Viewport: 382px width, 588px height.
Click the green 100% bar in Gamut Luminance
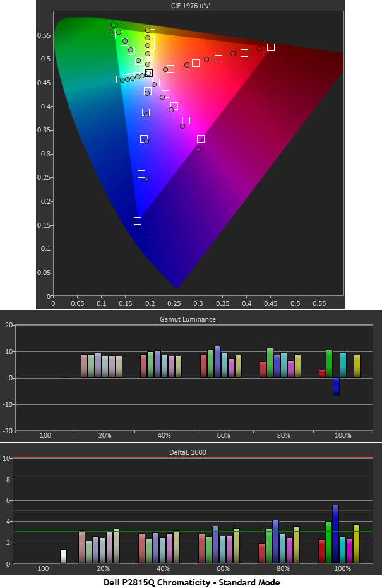[330, 364]
